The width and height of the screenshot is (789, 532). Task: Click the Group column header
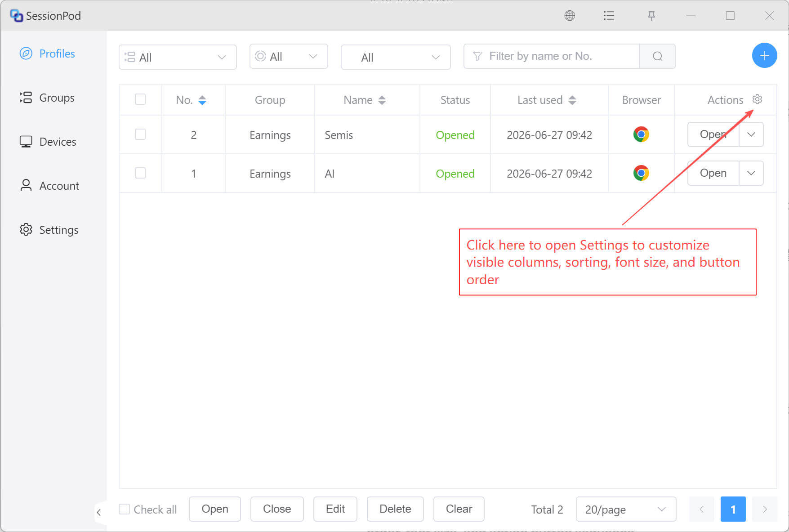pyautogui.click(x=270, y=100)
